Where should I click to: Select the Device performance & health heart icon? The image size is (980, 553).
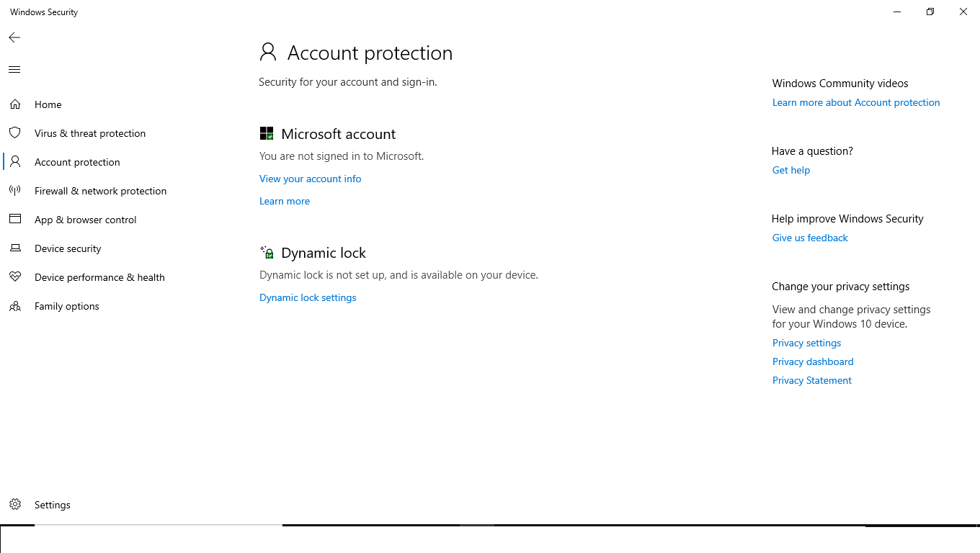[15, 277]
